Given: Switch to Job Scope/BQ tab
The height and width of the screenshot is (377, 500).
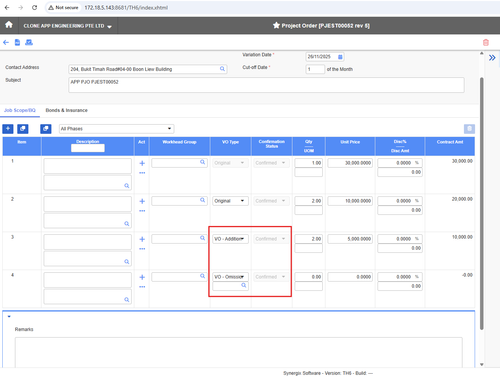Looking at the screenshot, I should tap(20, 110).
